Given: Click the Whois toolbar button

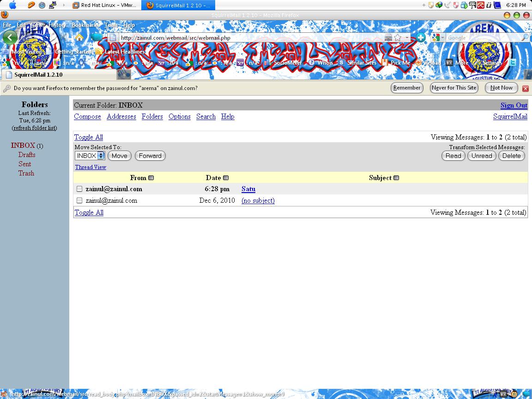Looking at the screenshot, I should pos(321,62).
